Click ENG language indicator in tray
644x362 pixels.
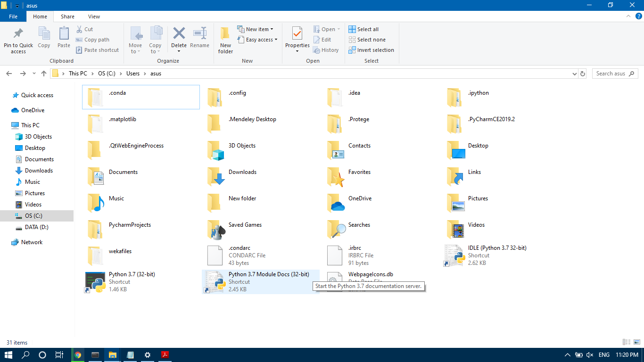[604, 355]
